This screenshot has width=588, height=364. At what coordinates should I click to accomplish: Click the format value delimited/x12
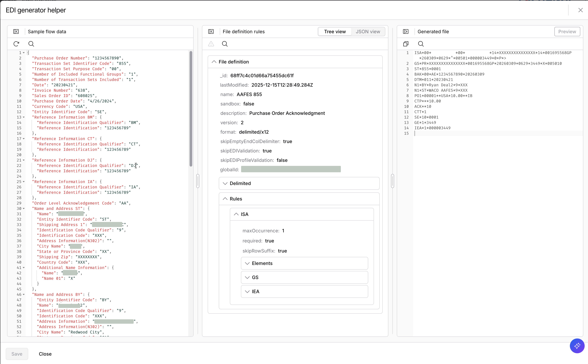click(254, 132)
